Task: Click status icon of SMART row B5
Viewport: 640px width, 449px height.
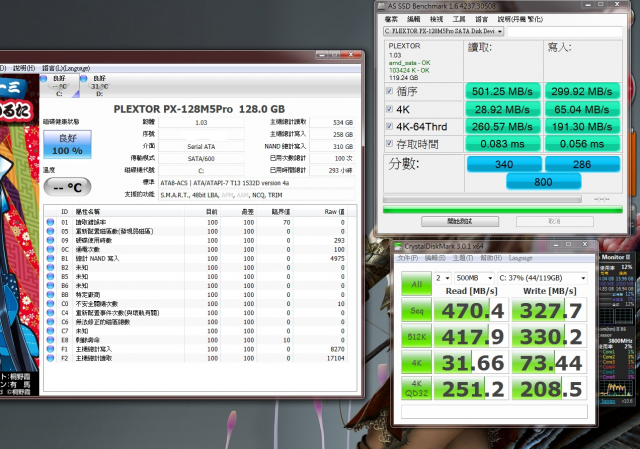Action: [x=51, y=277]
